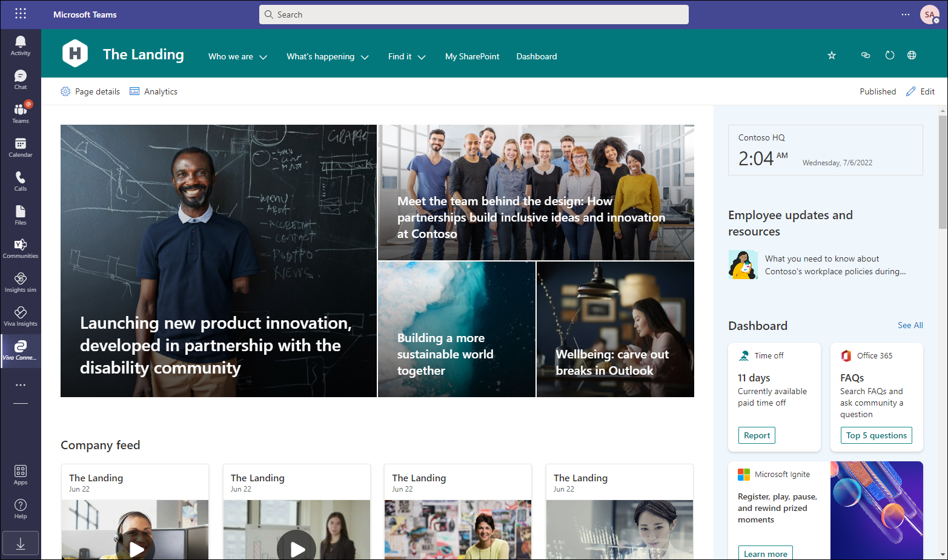
Task: Select Viva Connections app in the sidebar
Action: pyautogui.click(x=21, y=351)
